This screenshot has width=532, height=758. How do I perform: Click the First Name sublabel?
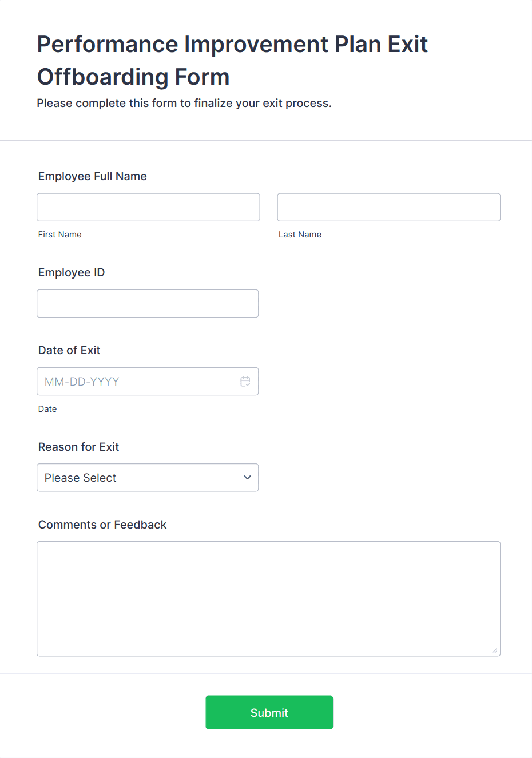pos(60,235)
